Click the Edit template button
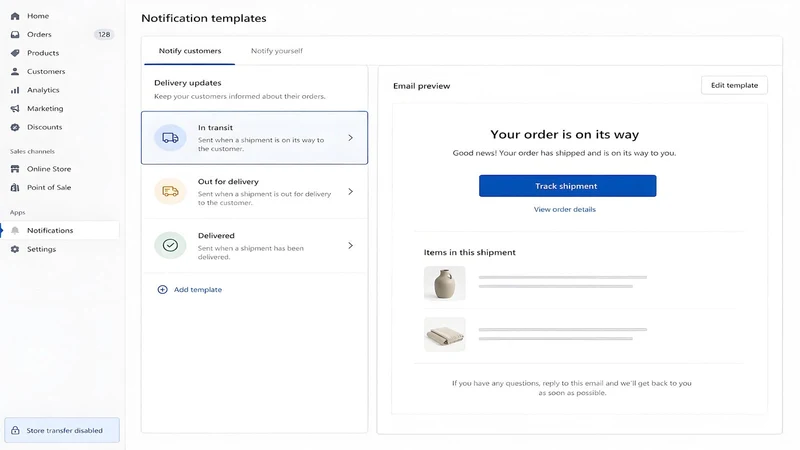The image size is (800, 450). click(x=734, y=85)
